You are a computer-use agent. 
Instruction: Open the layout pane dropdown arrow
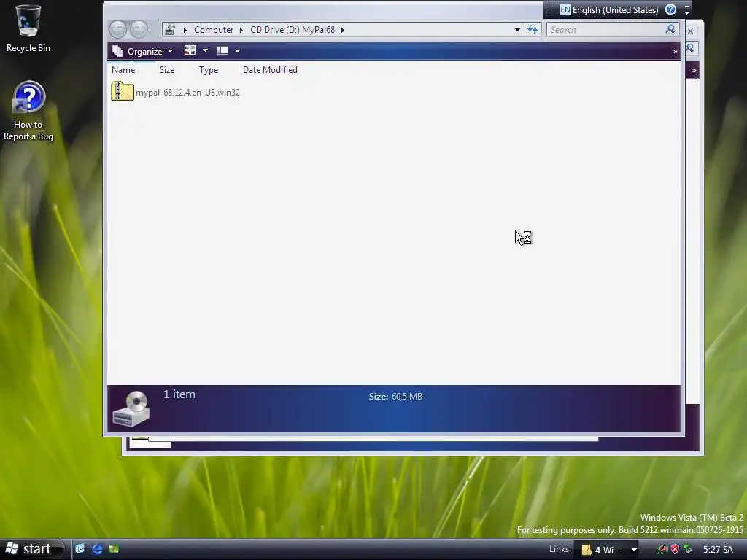click(237, 51)
